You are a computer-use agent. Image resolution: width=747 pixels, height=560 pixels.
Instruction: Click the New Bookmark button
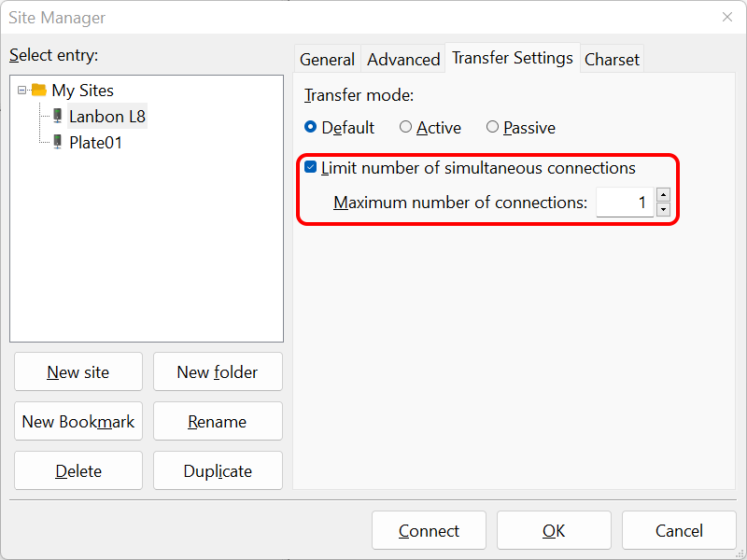coord(78,421)
